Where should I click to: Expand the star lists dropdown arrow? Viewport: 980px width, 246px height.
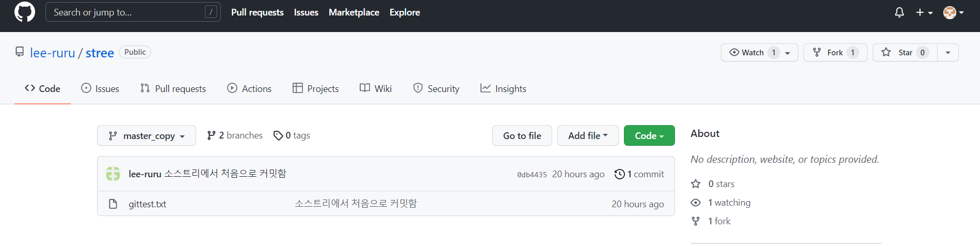coord(948,53)
